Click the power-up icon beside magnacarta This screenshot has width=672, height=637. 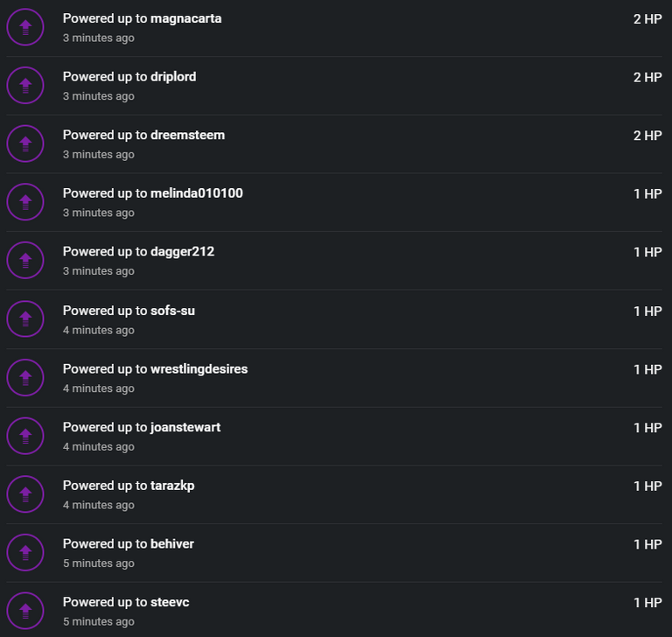coord(25,27)
